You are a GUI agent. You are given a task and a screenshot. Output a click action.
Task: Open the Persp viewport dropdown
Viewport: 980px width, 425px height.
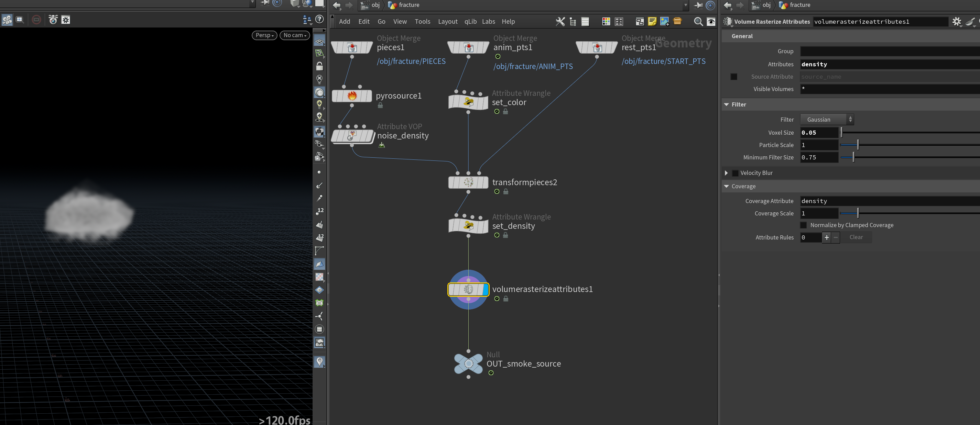click(x=264, y=35)
